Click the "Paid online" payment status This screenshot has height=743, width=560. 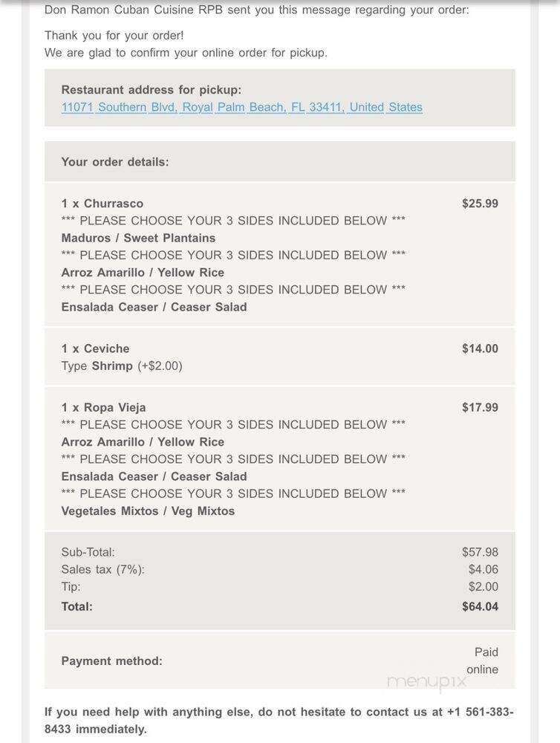(x=484, y=661)
